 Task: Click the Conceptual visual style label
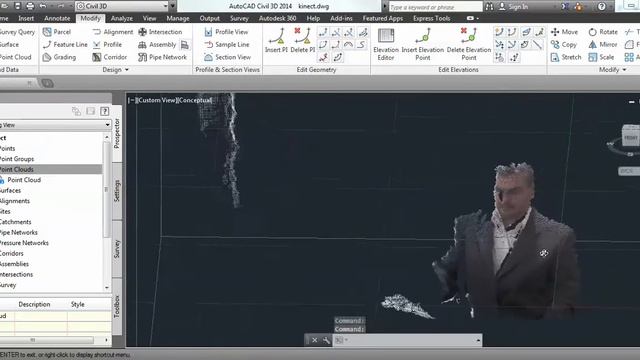(x=195, y=100)
